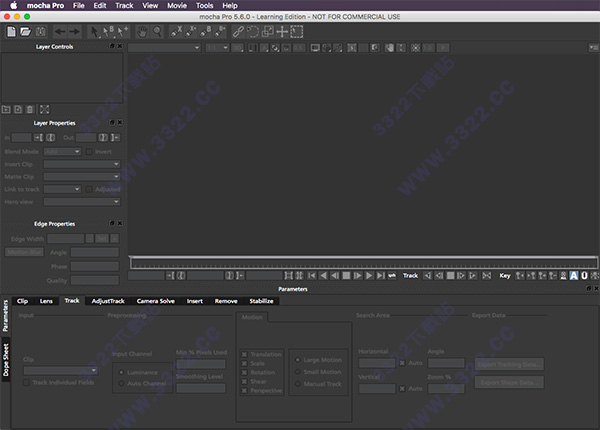Open the 1:1 zoom level dropdown
The width and height of the screenshot is (600, 430).
[x=217, y=48]
